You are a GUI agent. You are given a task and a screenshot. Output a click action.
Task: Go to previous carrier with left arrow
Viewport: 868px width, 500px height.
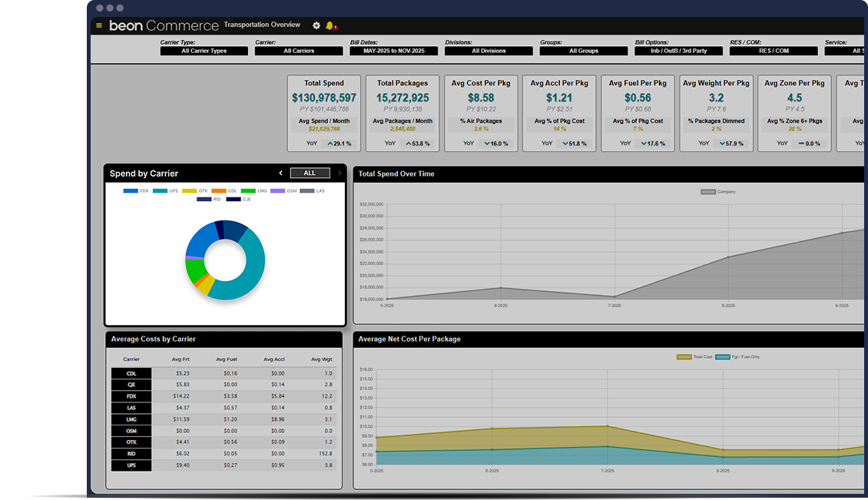[x=280, y=173]
